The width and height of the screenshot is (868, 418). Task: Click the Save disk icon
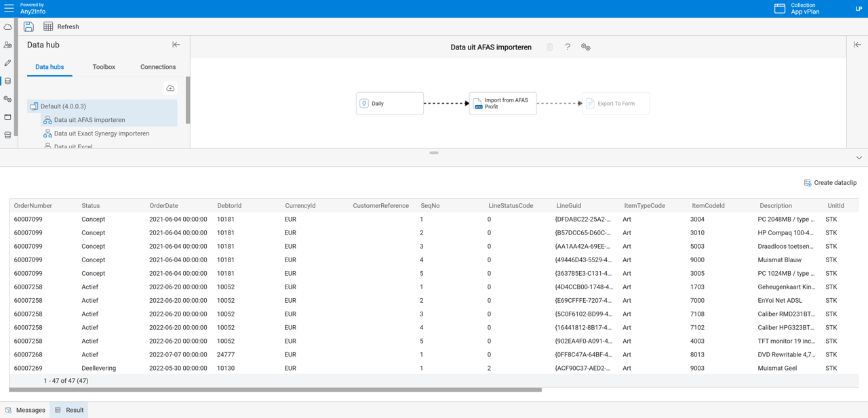(28, 26)
